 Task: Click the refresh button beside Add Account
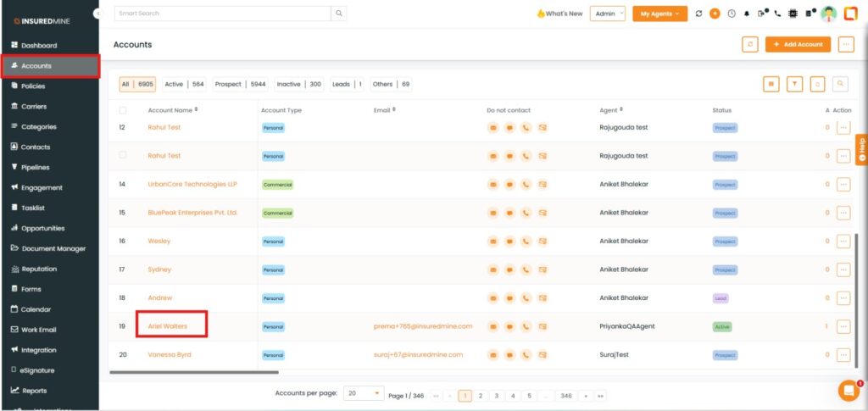tap(749, 44)
